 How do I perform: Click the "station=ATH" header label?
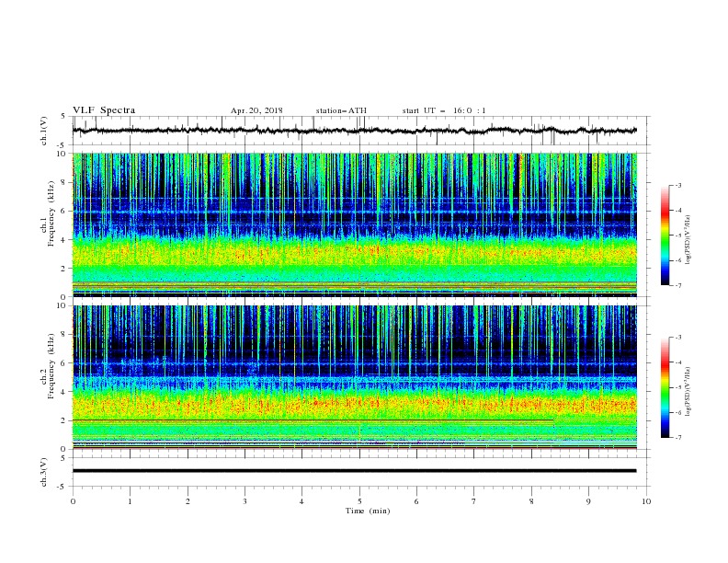click(341, 110)
